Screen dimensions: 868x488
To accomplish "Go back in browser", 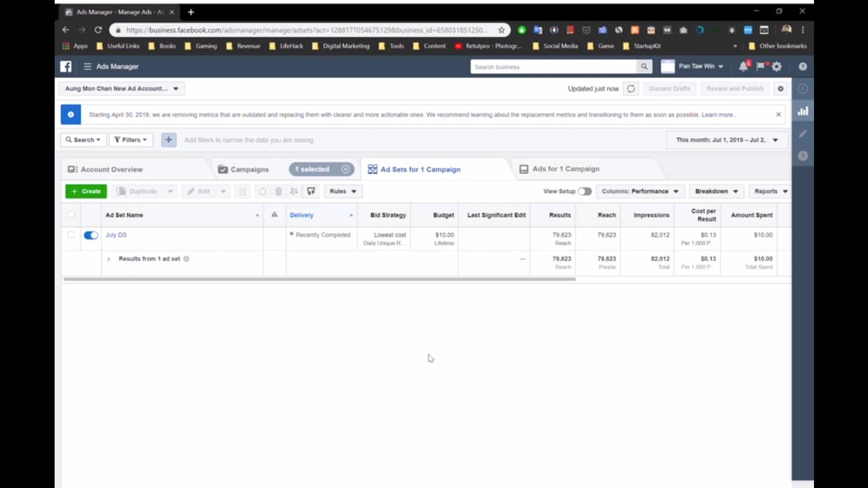I will (x=65, y=30).
